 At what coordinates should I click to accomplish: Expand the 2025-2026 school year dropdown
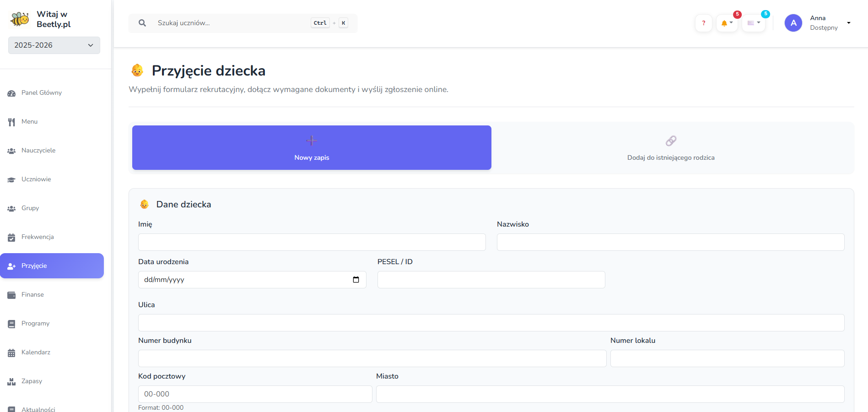tap(54, 45)
